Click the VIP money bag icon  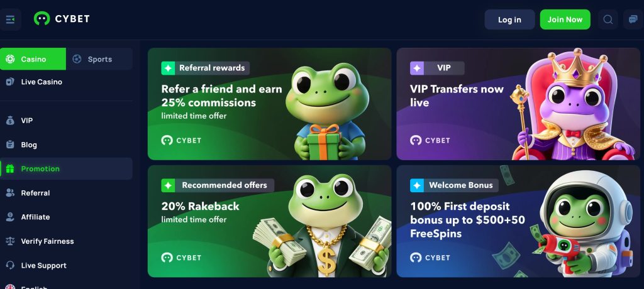[10, 121]
